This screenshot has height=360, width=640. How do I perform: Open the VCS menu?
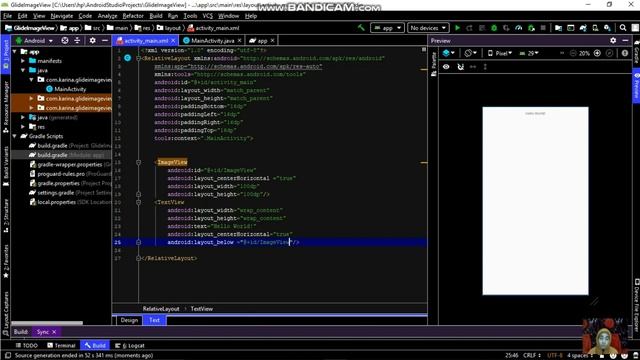pos(208,16)
